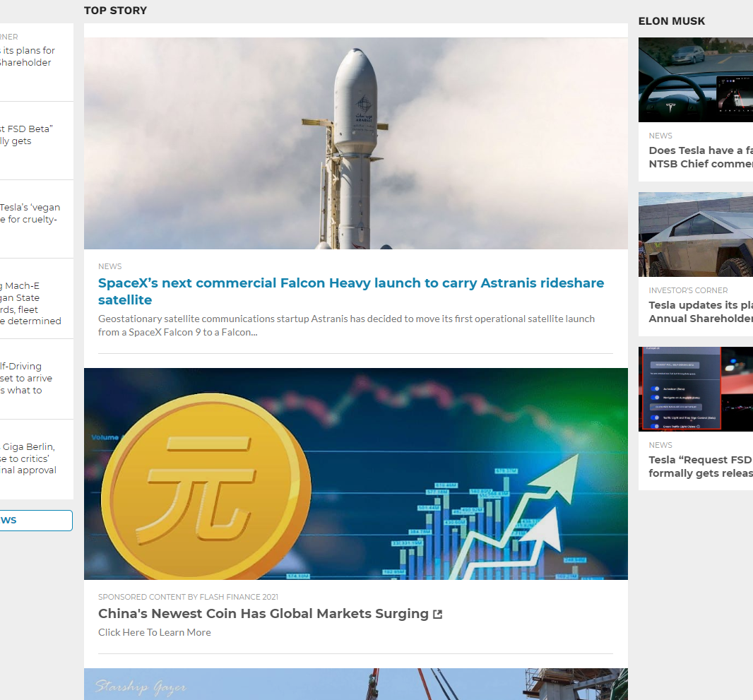
Task: Click the Click Here To Learn More text
Action: coord(155,632)
